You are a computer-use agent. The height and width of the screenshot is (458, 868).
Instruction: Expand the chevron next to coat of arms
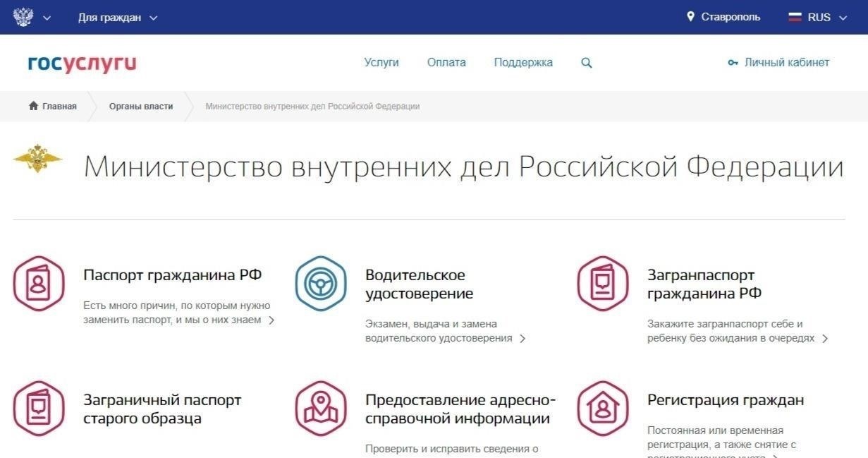coord(47,18)
